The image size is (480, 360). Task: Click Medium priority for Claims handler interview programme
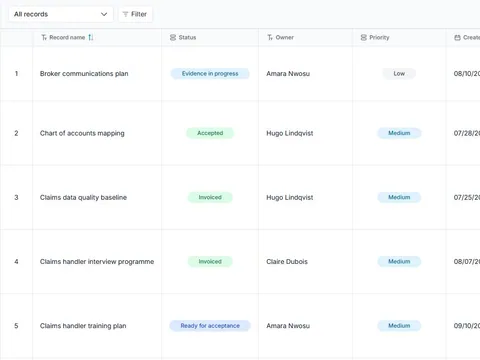click(x=399, y=262)
